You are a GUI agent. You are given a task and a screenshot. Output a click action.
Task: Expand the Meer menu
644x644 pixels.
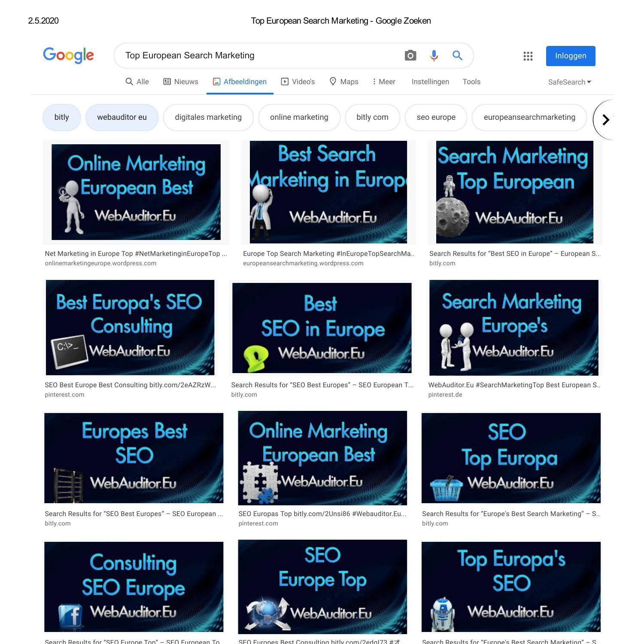pos(384,82)
